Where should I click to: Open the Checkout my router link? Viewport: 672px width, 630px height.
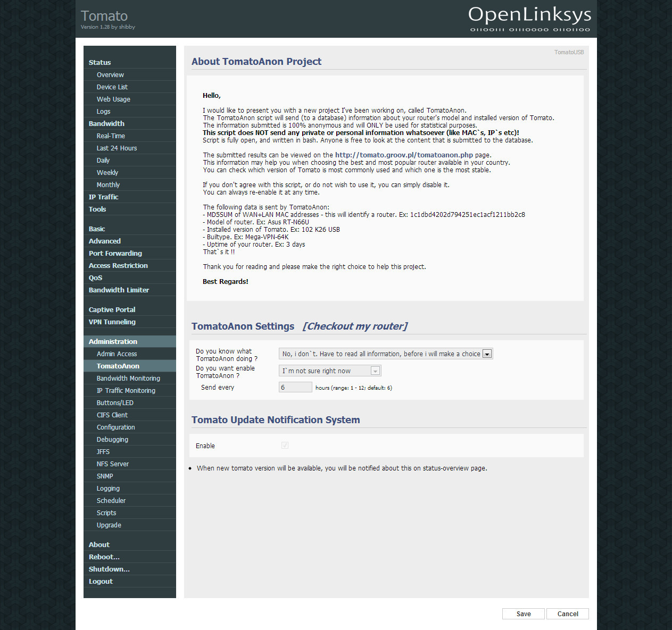(355, 326)
